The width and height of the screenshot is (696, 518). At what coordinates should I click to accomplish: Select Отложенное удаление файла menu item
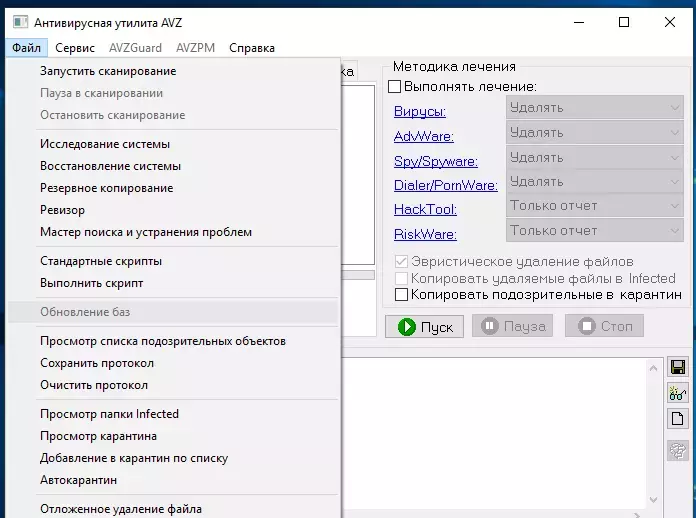point(173,509)
